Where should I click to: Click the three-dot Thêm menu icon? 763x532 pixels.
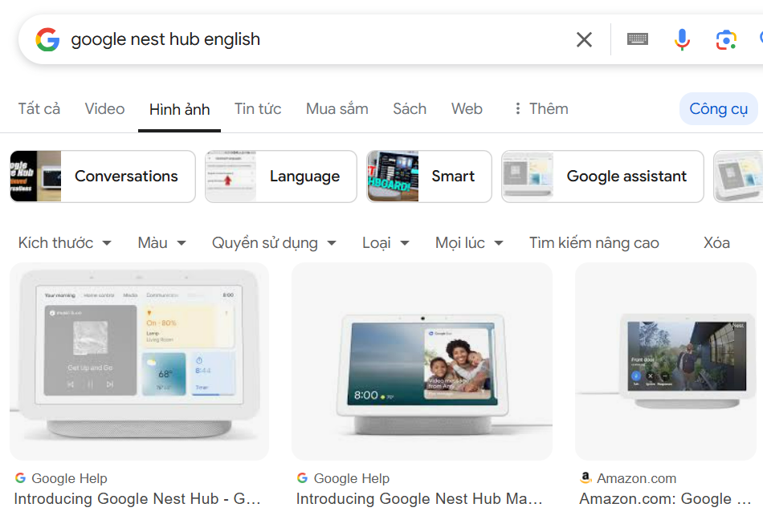[518, 108]
